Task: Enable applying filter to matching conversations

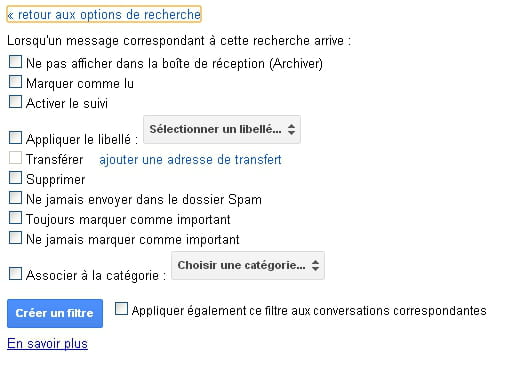Action: coord(121,309)
